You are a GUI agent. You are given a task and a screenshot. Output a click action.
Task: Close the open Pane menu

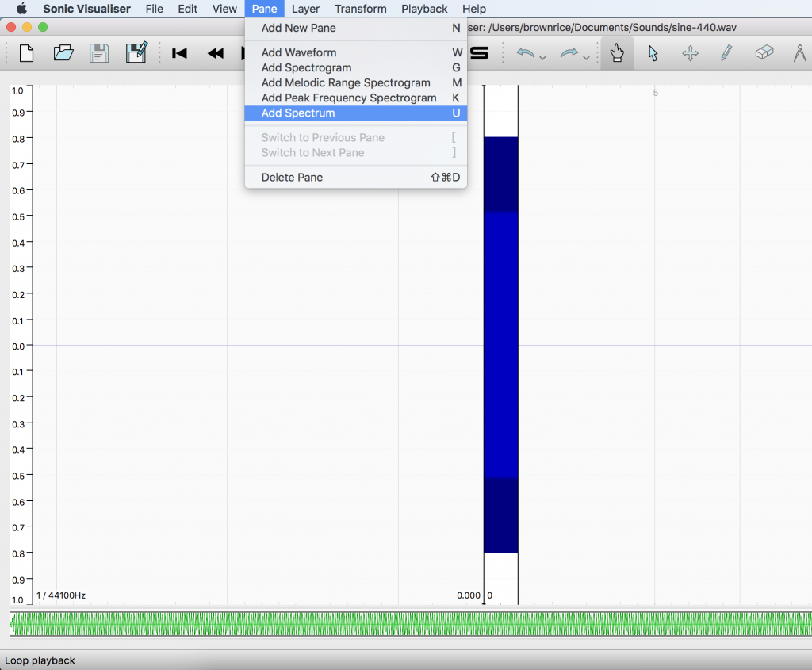pyautogui.click(x=264, y=9)
